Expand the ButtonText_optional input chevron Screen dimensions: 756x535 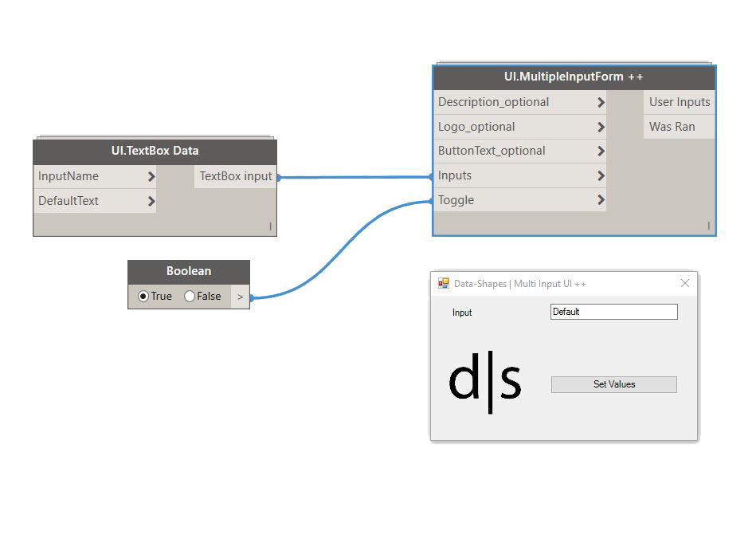click(600, 151)
